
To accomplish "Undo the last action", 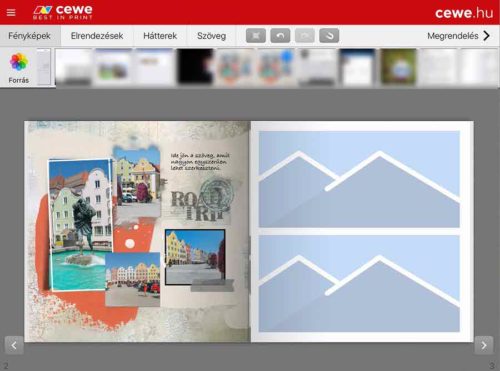I will [280, 36].
